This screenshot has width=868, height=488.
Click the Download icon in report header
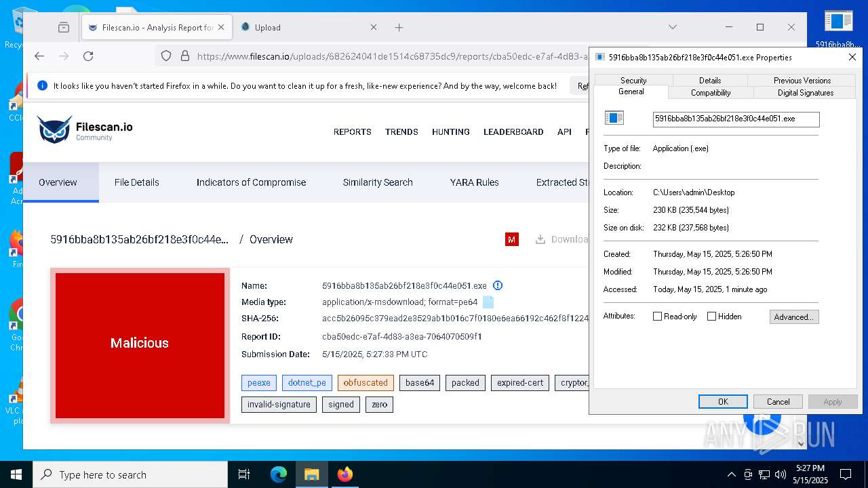pyautogui.click(x=540, y=239)
